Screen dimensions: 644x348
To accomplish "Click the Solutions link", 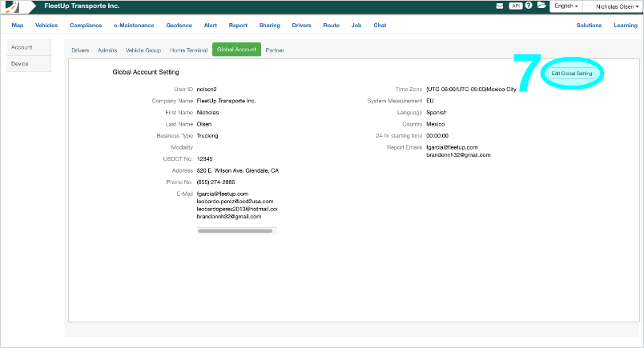I will pyautogui.click(x=589, y=26).
